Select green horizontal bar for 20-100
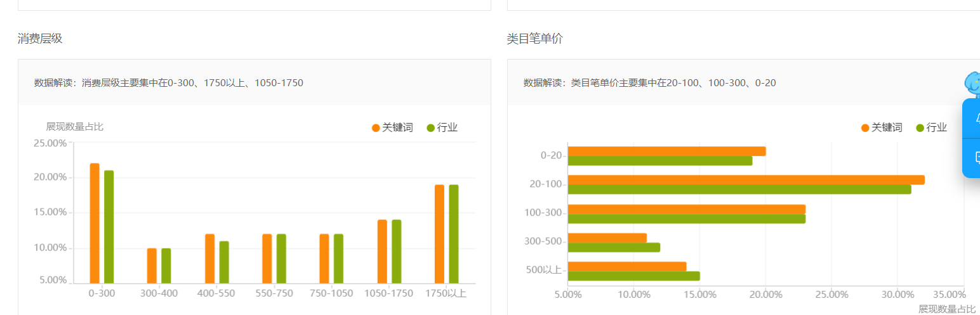This screenshot has height=315, width=980. click(739, 190)
